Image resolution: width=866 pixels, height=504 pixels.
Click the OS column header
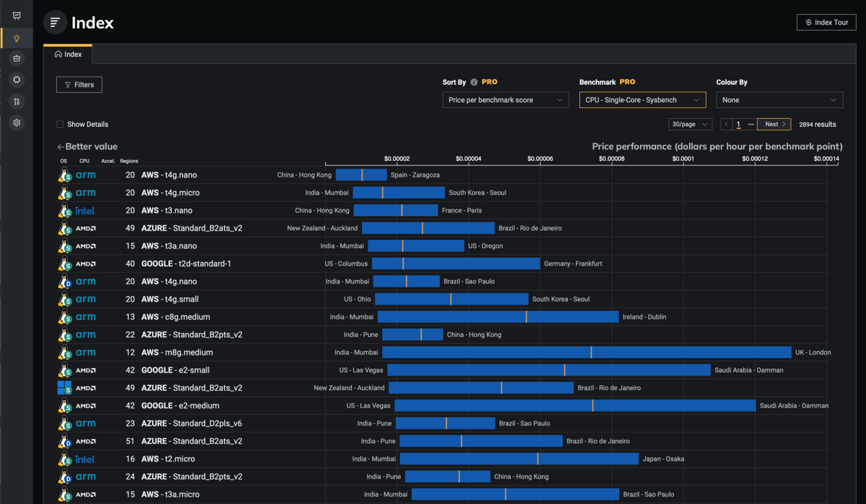coord(64,161)
